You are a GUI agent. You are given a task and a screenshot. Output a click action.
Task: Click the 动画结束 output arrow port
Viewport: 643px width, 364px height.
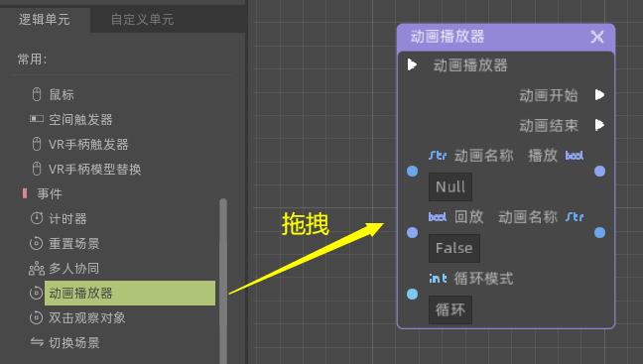(x=599, y=125)
